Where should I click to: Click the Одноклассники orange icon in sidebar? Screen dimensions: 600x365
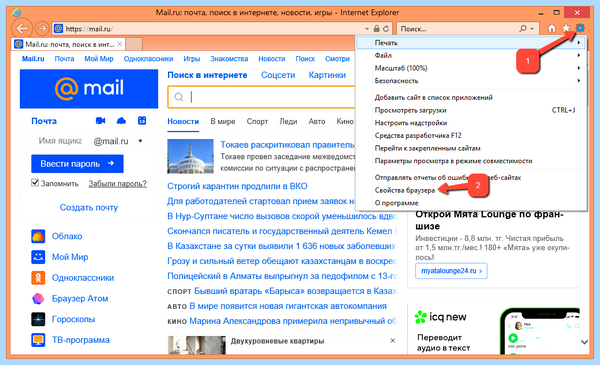point(38,278)
